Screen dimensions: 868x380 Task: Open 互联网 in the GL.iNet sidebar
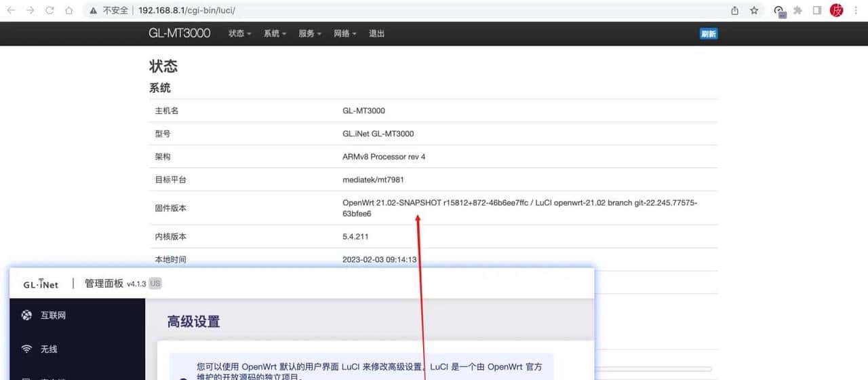[53, 315]
